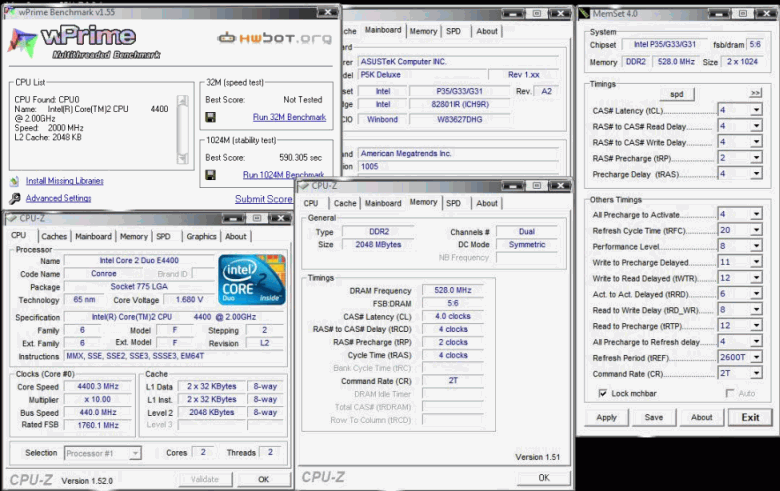Click the spd button in MemSet Timings
The width and height of the screenshot is (780, 491).
(677, 94)
